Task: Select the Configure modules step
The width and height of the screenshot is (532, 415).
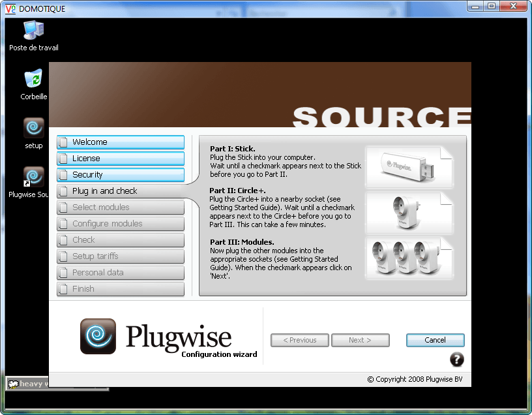Action: tap(121, 223)
